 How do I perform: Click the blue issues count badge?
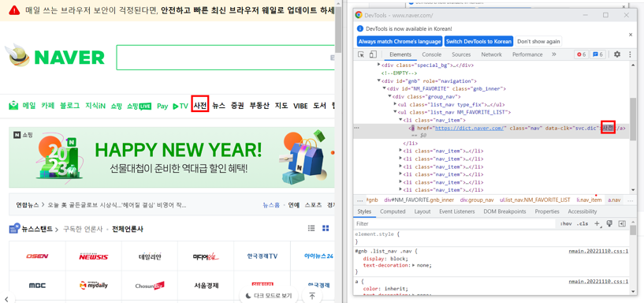pyautogui.click(x=597, y=54)
